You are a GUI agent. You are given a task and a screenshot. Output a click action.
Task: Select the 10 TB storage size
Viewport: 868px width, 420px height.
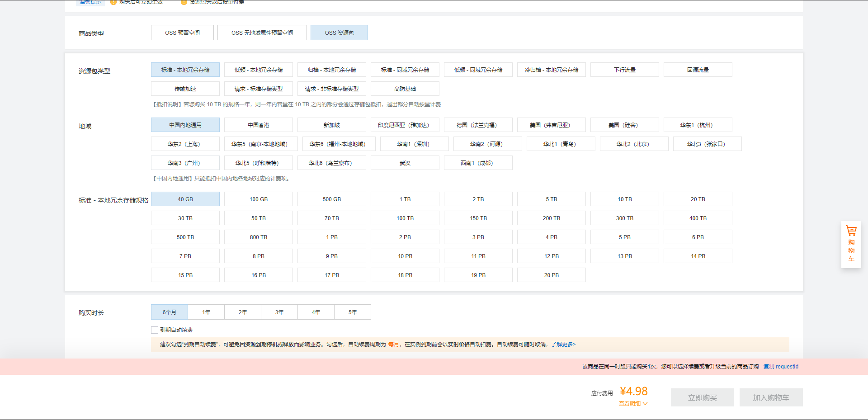click(x=625, y=199)
